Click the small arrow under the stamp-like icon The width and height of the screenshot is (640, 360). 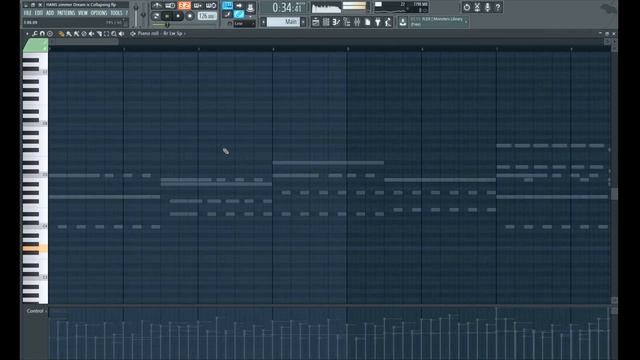click(250, 16)
